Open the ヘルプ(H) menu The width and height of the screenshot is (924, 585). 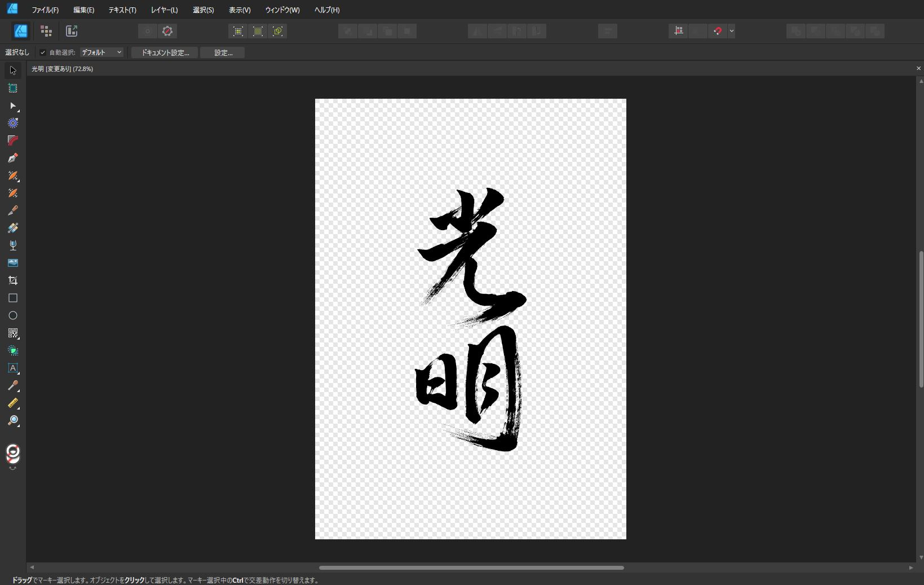327,10
